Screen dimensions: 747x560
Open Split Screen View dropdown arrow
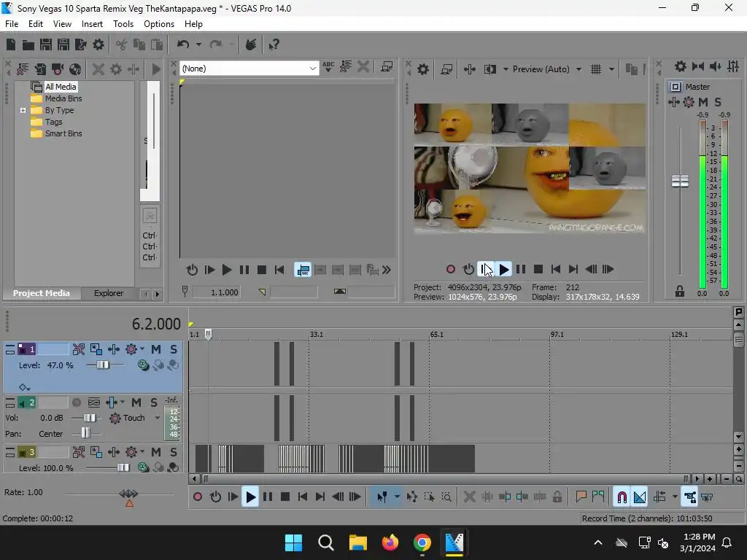[x=506, y=69]
